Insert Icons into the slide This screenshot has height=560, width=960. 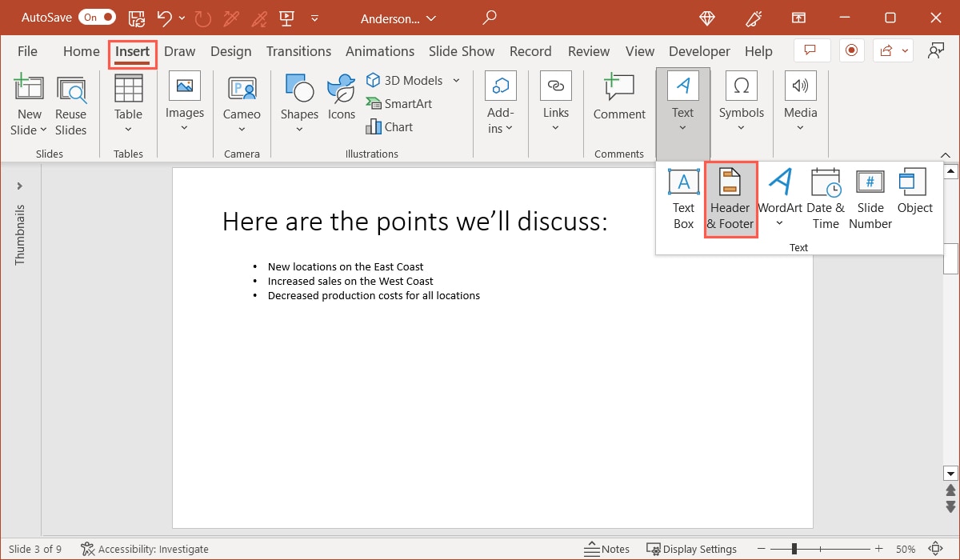[341, 96]
